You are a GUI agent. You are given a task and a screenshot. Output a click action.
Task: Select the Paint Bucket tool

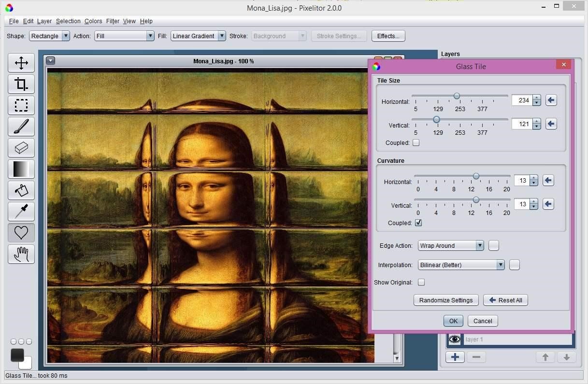[x=21, y=190]
